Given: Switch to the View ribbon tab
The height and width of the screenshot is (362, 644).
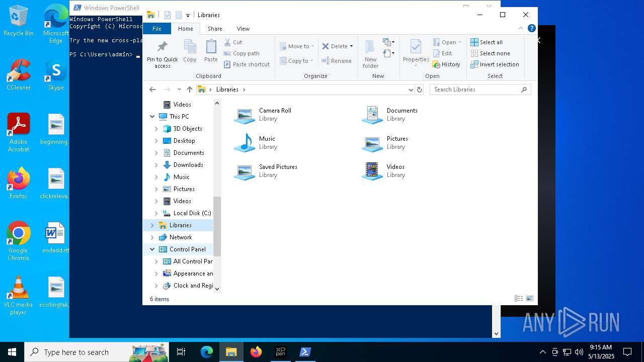Looking at the screenshot, I should [243, 29].
